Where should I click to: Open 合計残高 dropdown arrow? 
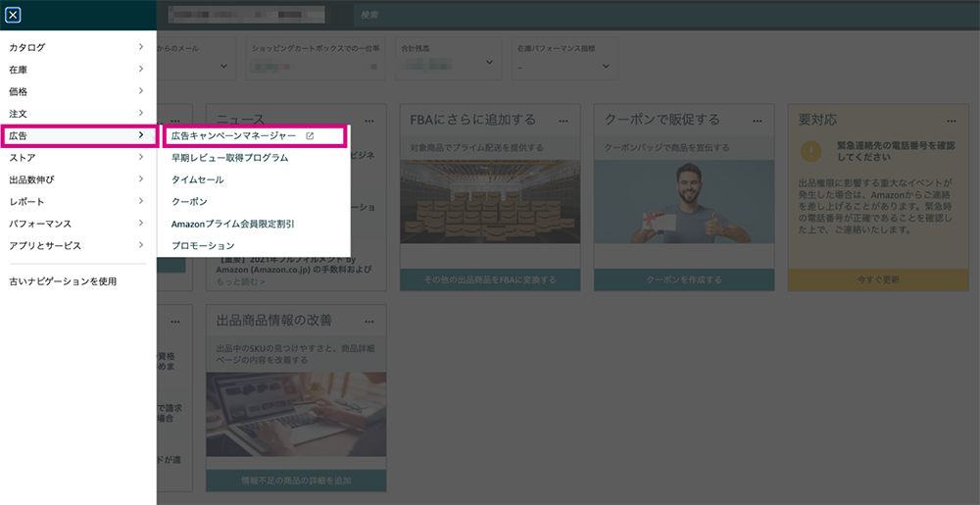(x=489, y=63)
